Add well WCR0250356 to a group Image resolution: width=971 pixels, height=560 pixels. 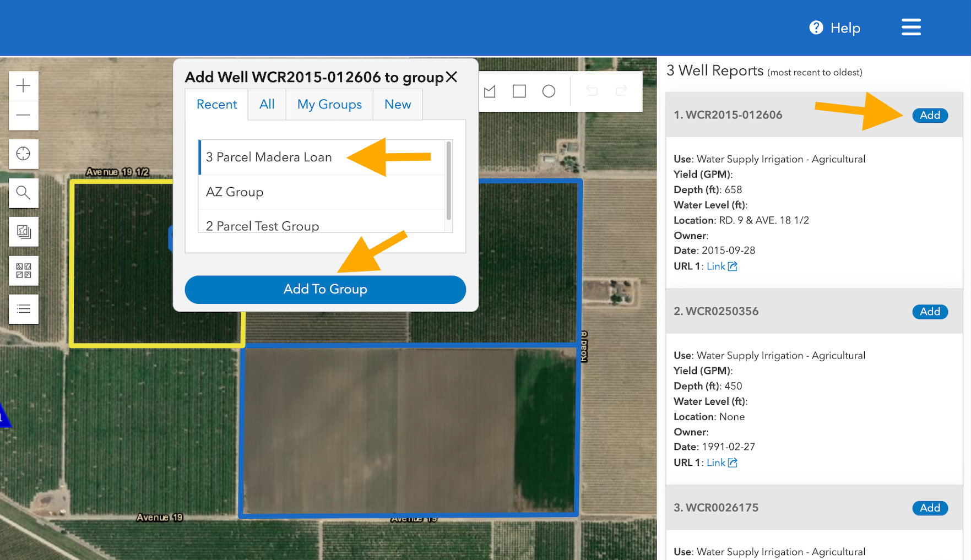pyautogui.click(x=930, y=312)
